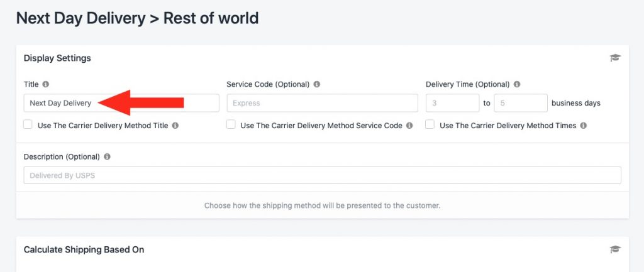Open Display Settings graduation cap help icon
This screenshot has height=272, width=644.
pyautogui.click(x=615, y=58)
